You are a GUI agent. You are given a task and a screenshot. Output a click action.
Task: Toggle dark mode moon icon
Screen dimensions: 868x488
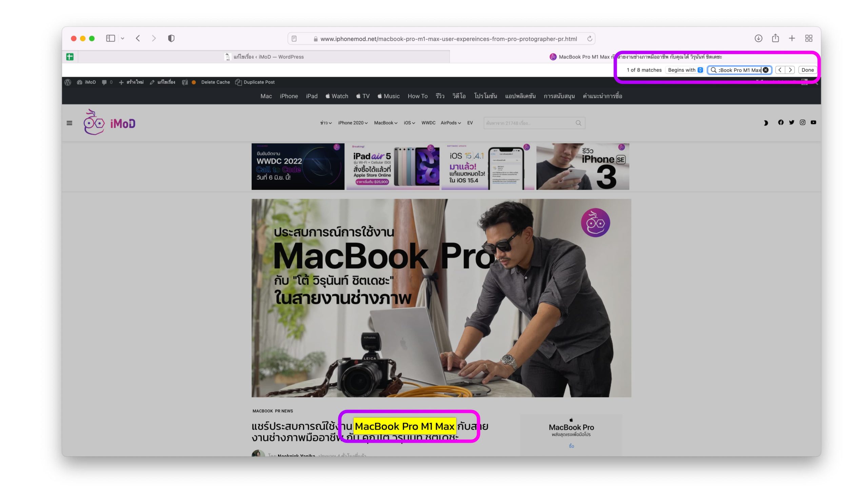(x=766, y=123)
